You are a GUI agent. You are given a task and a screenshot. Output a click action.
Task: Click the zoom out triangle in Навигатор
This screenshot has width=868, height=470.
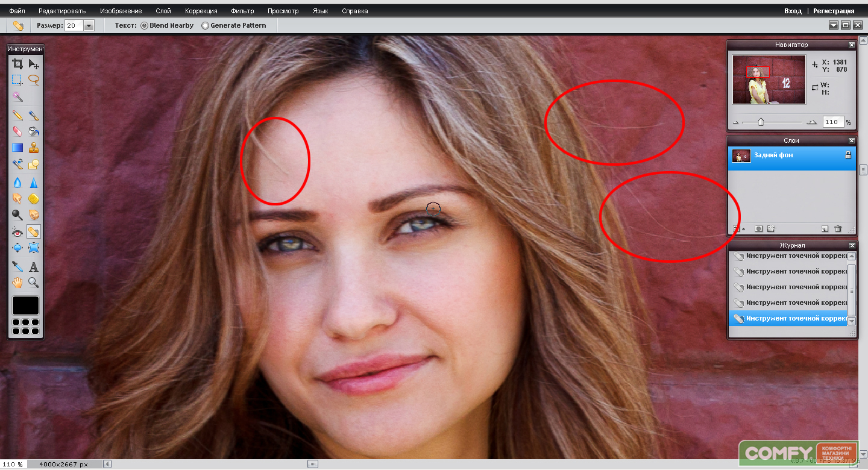[x=735, y=122]
